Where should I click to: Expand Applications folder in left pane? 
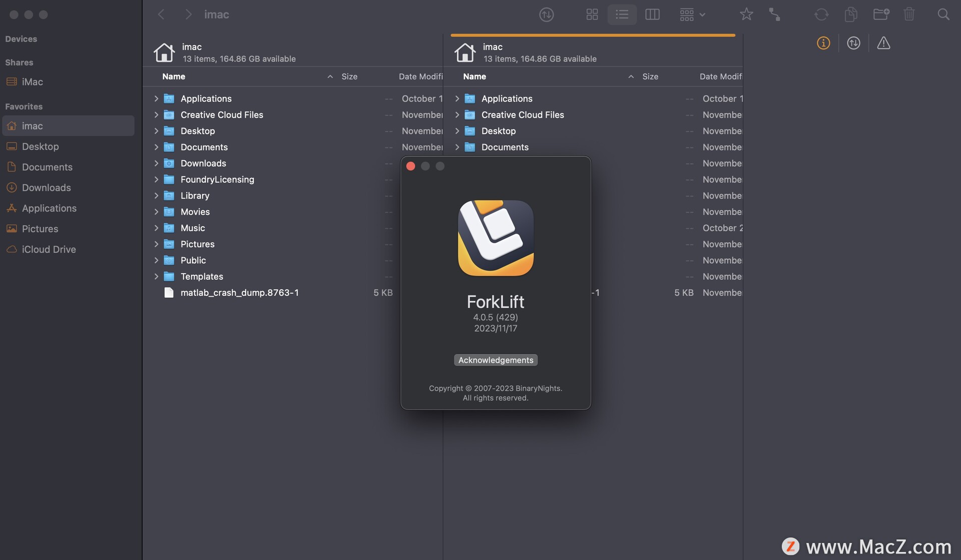pos(156,99)
